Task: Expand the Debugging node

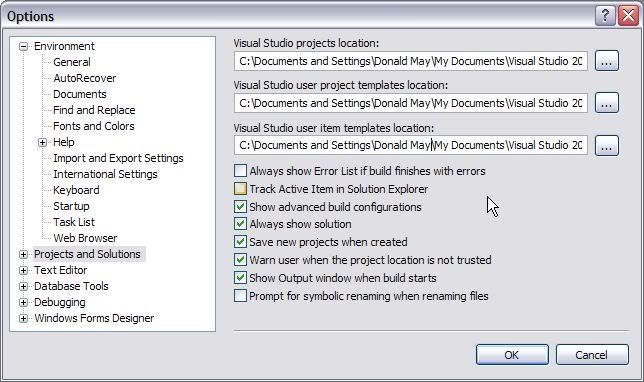Action: click(x=23, y=302)
